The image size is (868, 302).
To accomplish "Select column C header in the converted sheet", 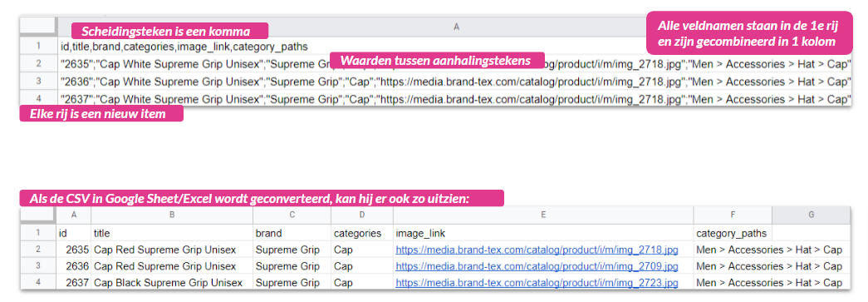I will click(x=292, y=215).
